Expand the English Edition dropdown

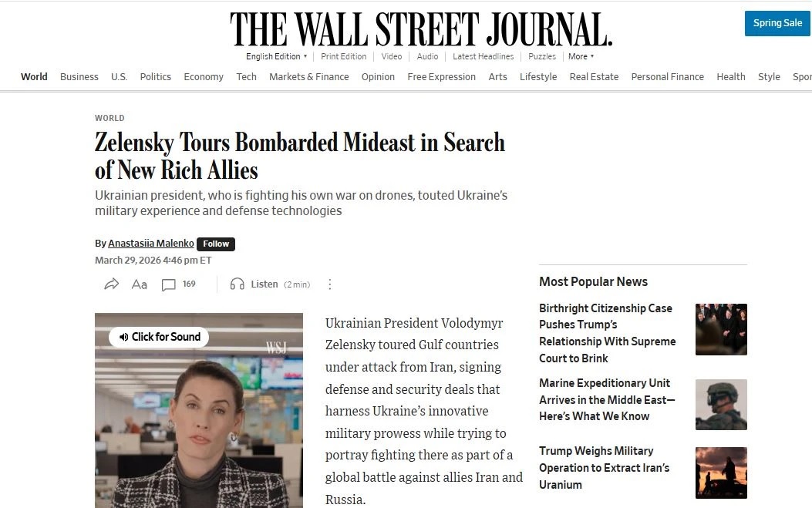coord(276,56)
